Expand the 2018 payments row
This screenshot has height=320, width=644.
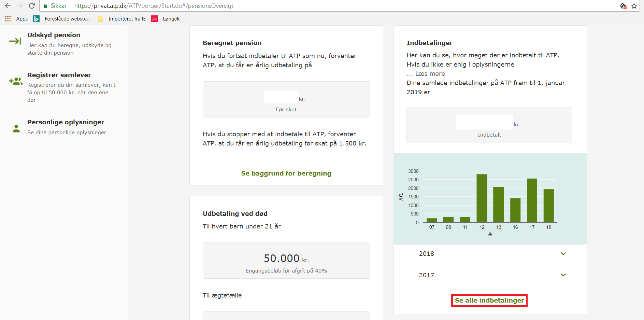click(x=563, y=254)
